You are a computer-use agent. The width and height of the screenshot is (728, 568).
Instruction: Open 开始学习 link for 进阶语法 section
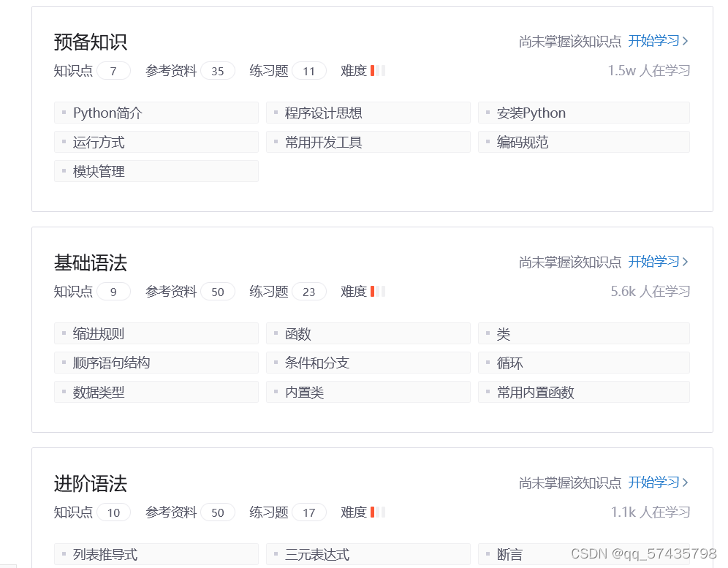tap(656, 482)
